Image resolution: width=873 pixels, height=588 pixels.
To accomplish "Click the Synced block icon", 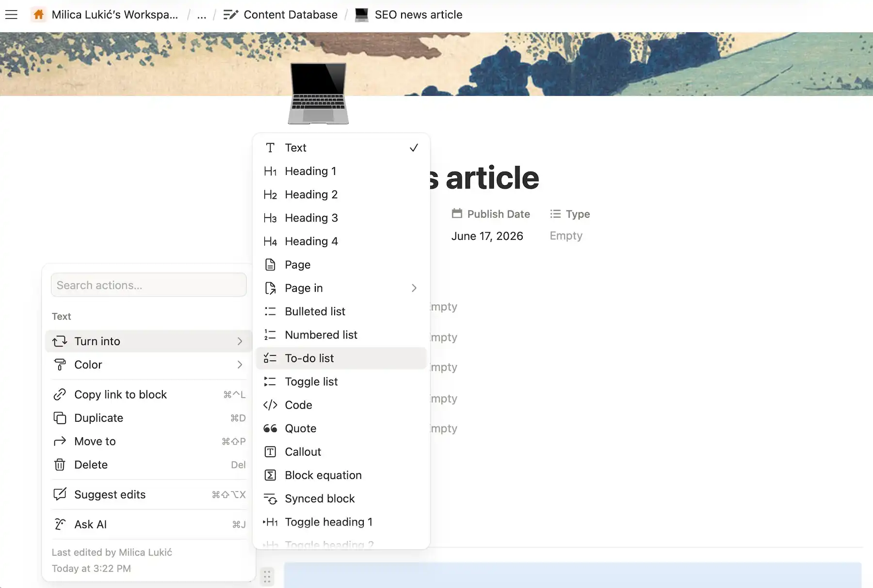I will coord(270,498).
